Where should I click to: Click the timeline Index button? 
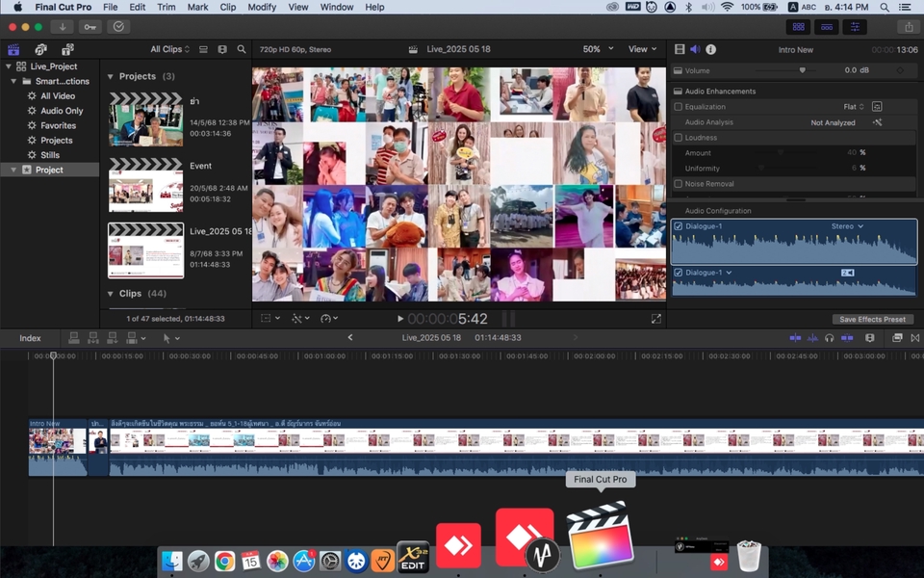pos(30,338)
